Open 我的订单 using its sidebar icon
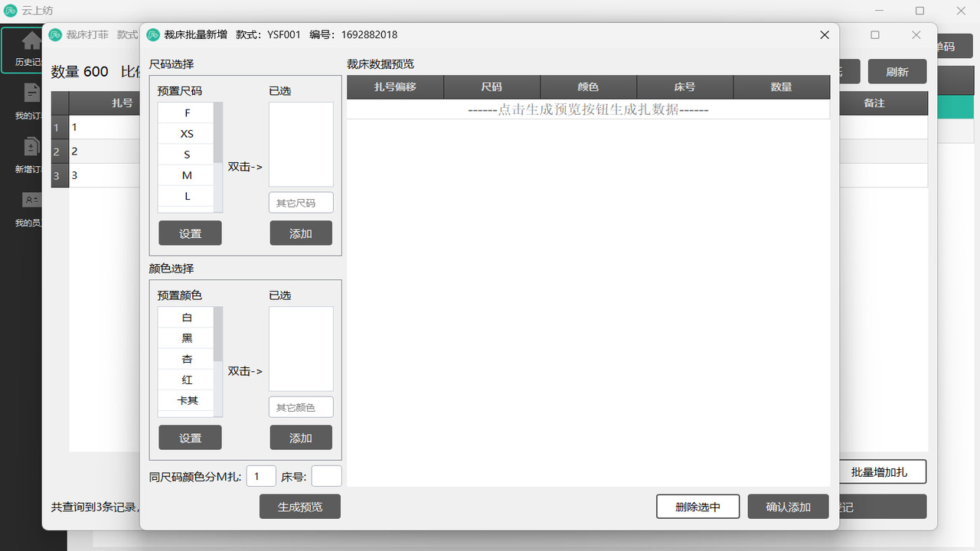This screenshot has height=551, width=980. 31,92
